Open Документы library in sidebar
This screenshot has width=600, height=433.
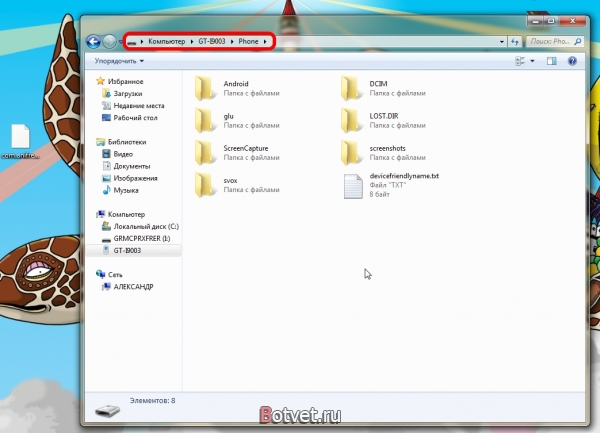click(132, 166)
